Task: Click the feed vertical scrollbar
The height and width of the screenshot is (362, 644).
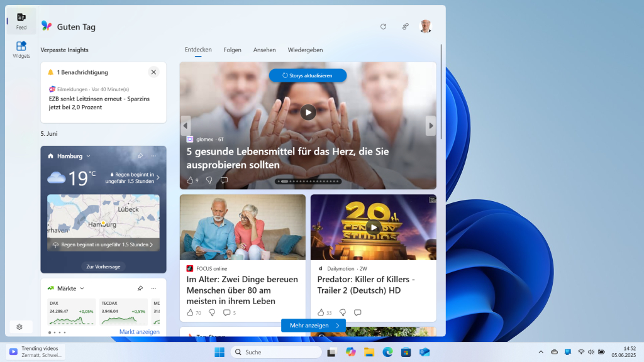Action: coord(441,92)
